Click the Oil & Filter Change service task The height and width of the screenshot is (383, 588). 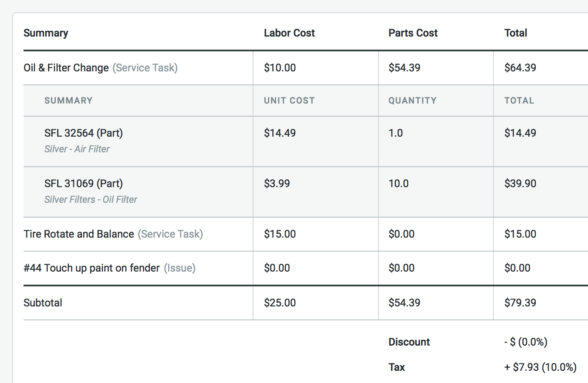[x=66, y=68]
